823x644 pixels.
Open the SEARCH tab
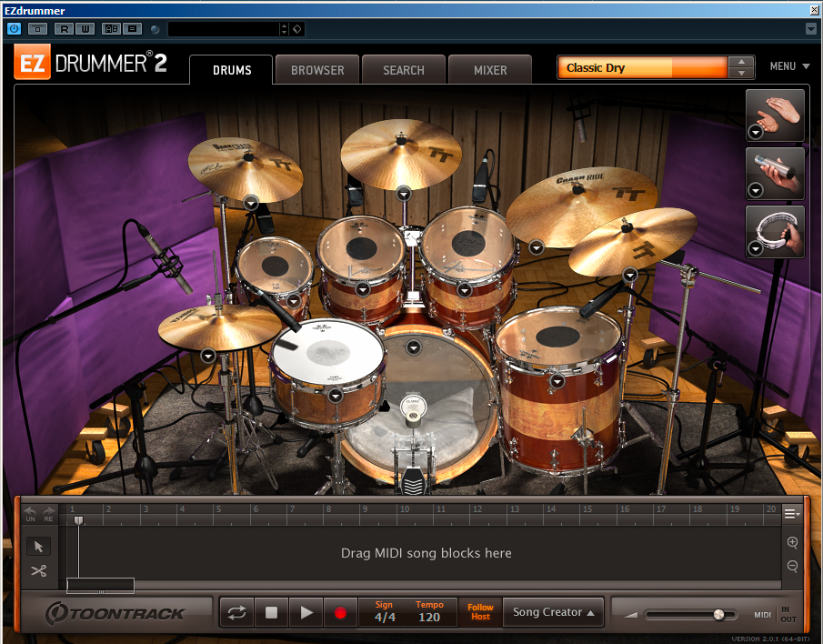point(404,70)
